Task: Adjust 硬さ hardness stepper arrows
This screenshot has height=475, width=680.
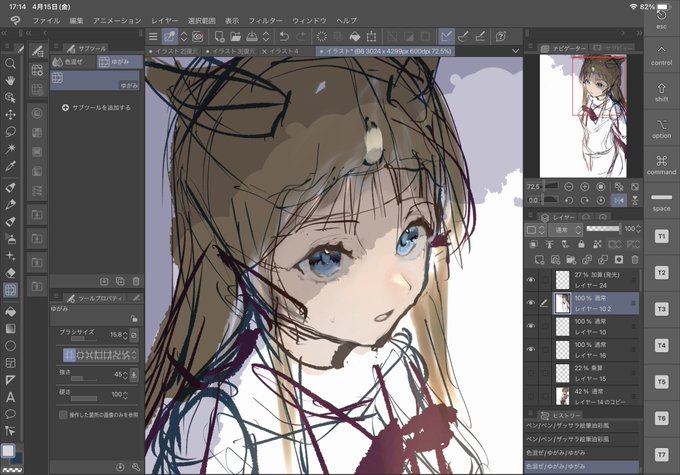Action: [125, 395]
